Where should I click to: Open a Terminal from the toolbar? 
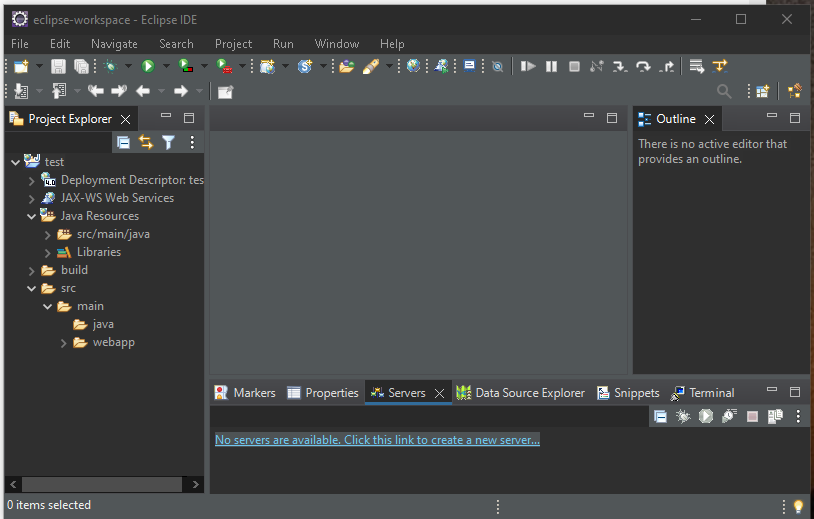pos(469,66)
